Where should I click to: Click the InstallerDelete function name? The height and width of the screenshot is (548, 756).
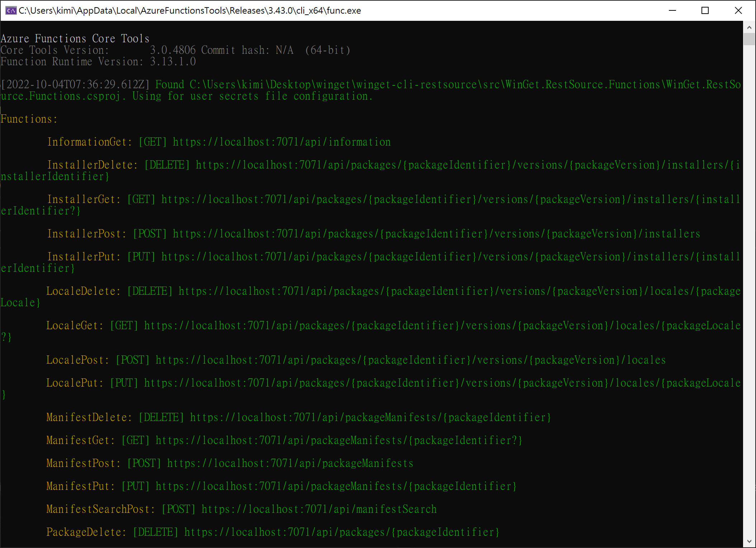click(x=93, y=165)
